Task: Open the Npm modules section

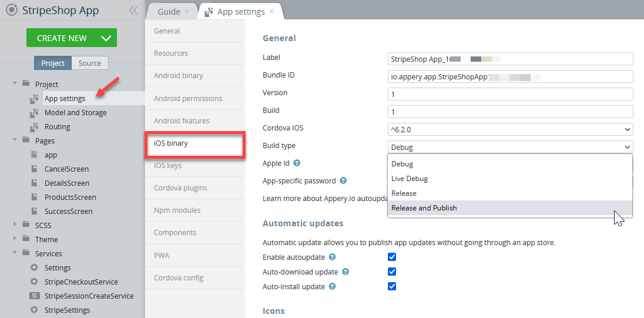Action: click(x=195, y=210)
